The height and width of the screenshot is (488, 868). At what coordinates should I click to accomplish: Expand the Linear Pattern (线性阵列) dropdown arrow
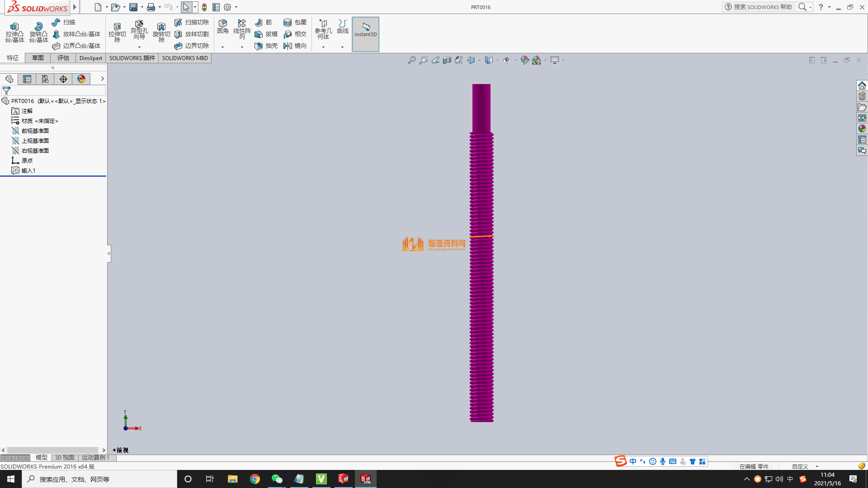tap(242, 47)
